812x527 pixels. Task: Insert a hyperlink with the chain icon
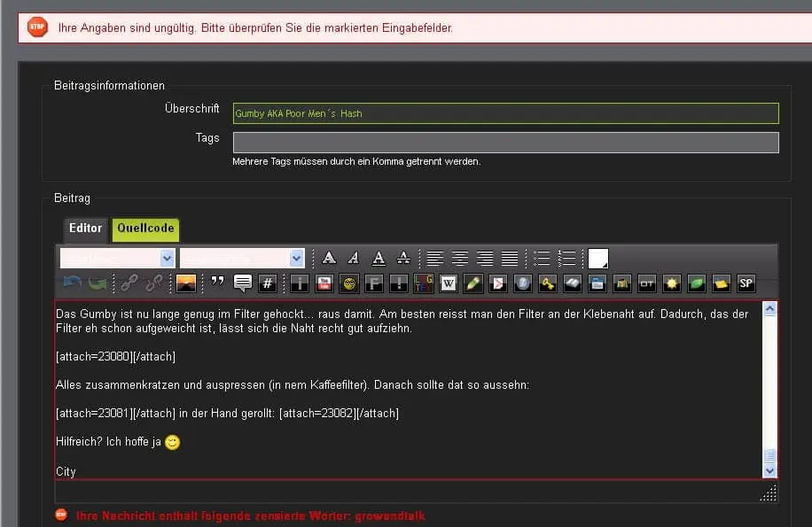coord(129,283)
